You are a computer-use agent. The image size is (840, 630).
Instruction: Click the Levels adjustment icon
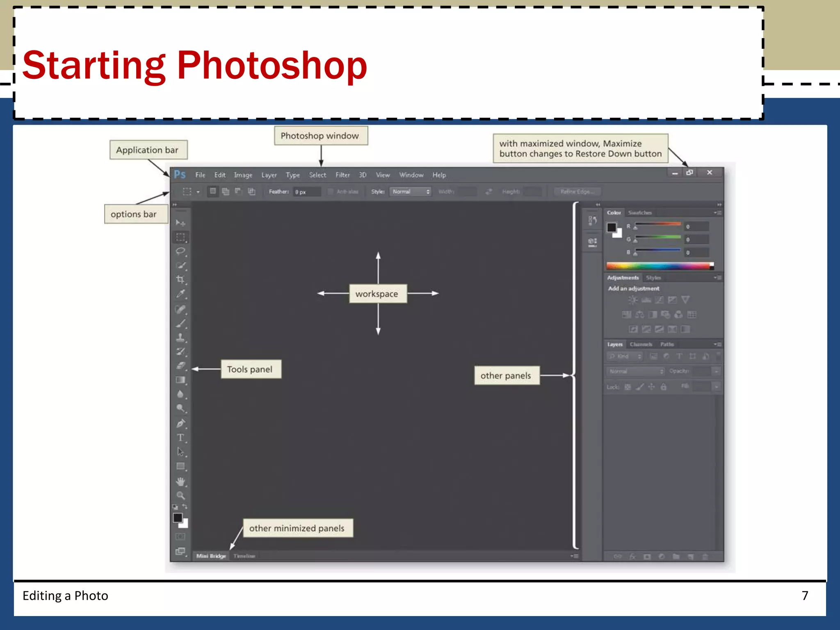tap(646, 300)
